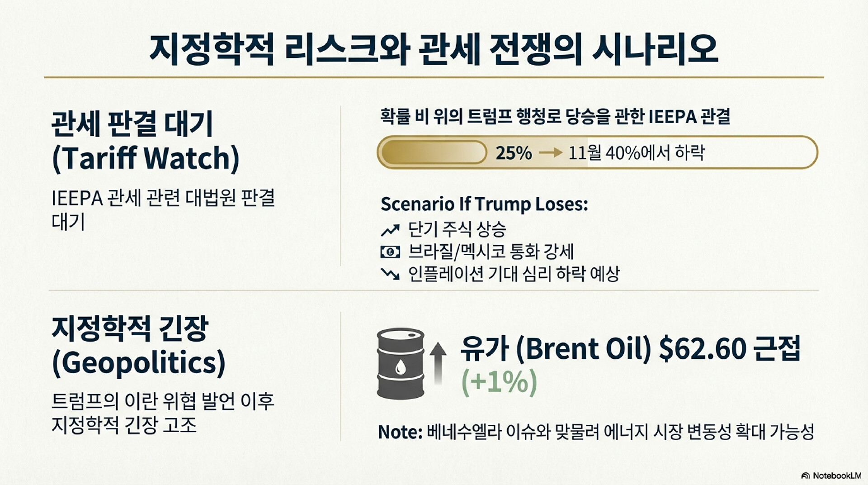Click the Note about 베네수엘라 이슈
Screen dimensions: 868x485
point(596,432)
